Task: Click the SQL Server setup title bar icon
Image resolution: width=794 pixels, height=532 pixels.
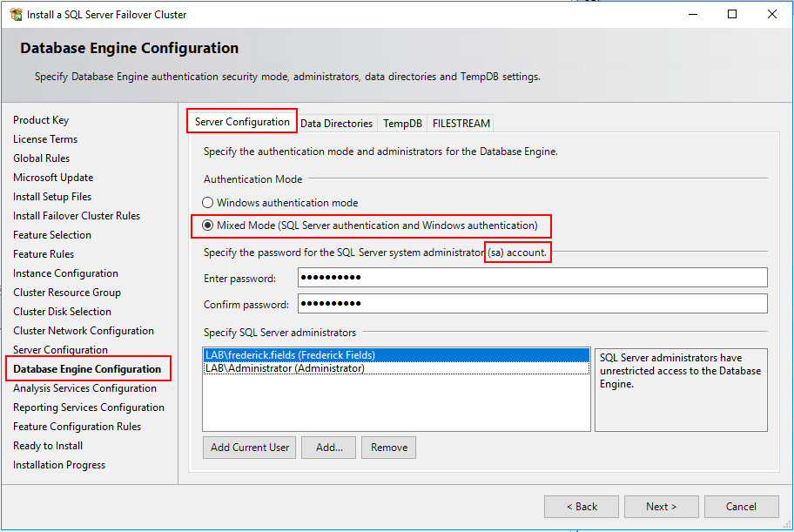Action: pos(17,15)
